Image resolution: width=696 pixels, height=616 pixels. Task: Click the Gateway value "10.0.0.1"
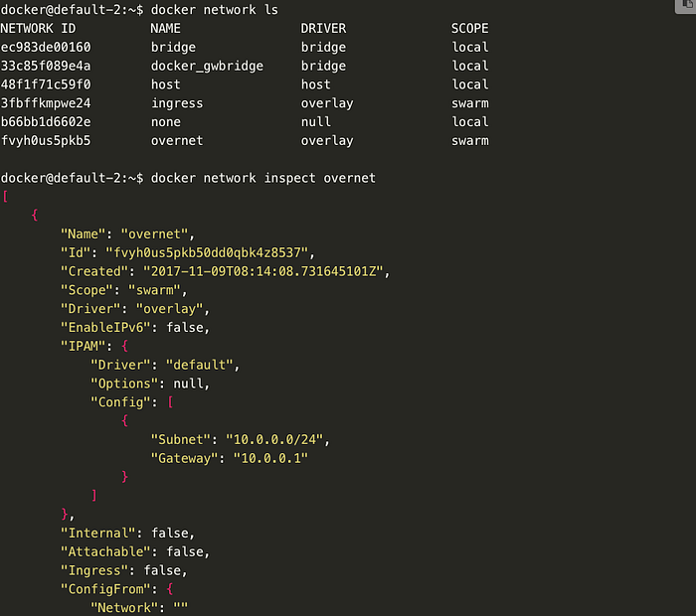tap(270, 458)
